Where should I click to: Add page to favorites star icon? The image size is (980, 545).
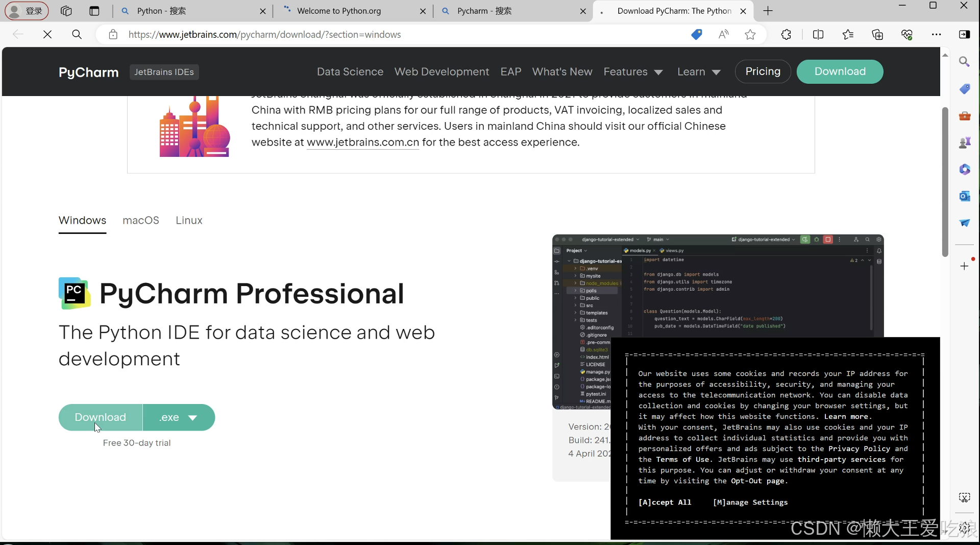(750, 34)
